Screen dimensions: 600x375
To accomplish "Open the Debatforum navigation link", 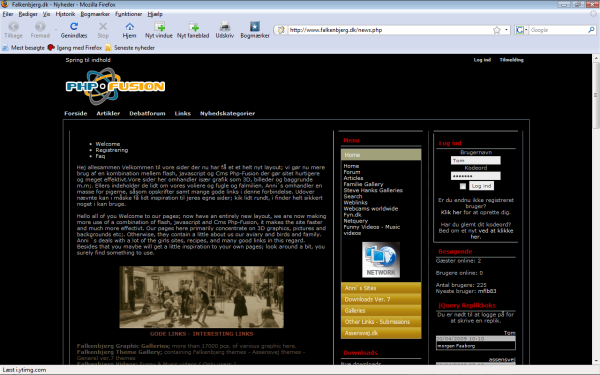I will point(147,113).
